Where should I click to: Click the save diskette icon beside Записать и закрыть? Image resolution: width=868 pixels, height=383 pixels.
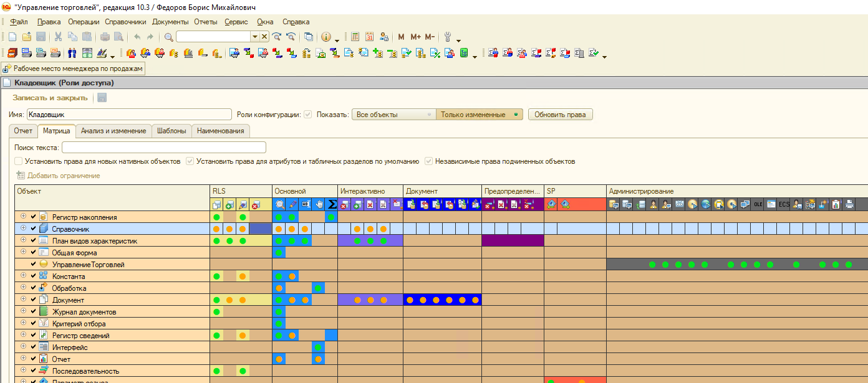click(x=102, y=98)
